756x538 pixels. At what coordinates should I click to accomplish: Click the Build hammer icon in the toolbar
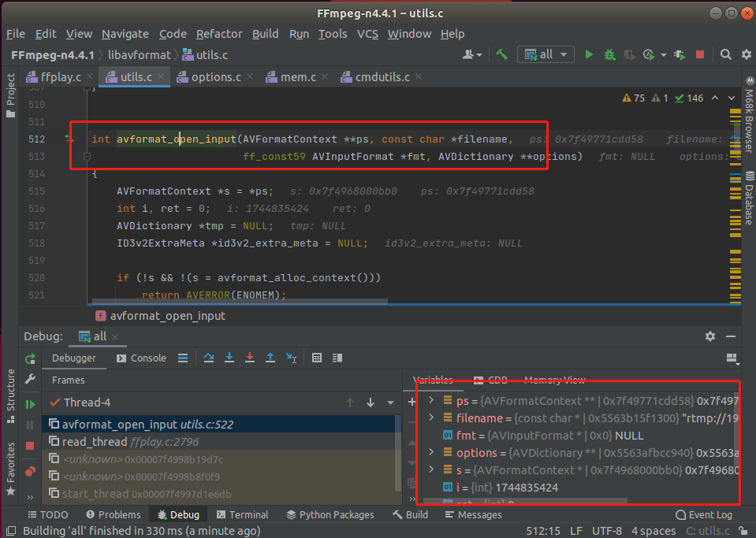[x=501, y=54]
